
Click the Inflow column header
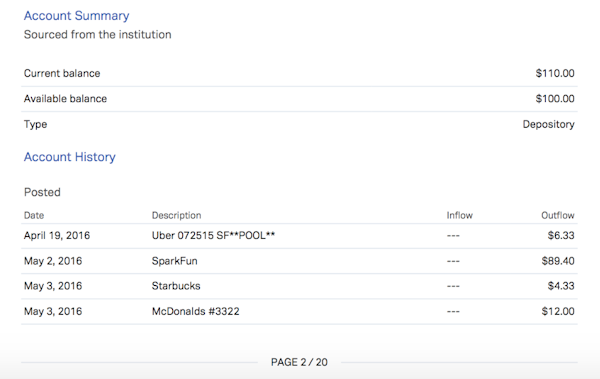pos(460,215)
